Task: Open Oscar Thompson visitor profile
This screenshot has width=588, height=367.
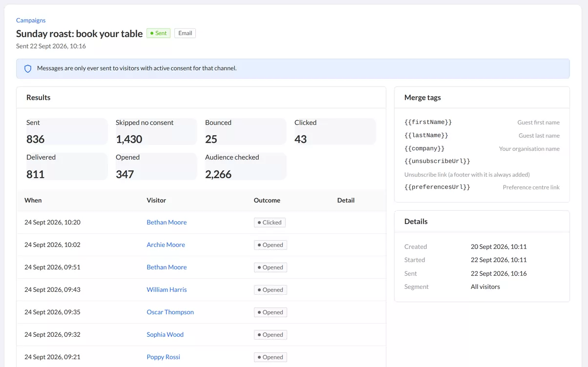Action: (170, 312)
